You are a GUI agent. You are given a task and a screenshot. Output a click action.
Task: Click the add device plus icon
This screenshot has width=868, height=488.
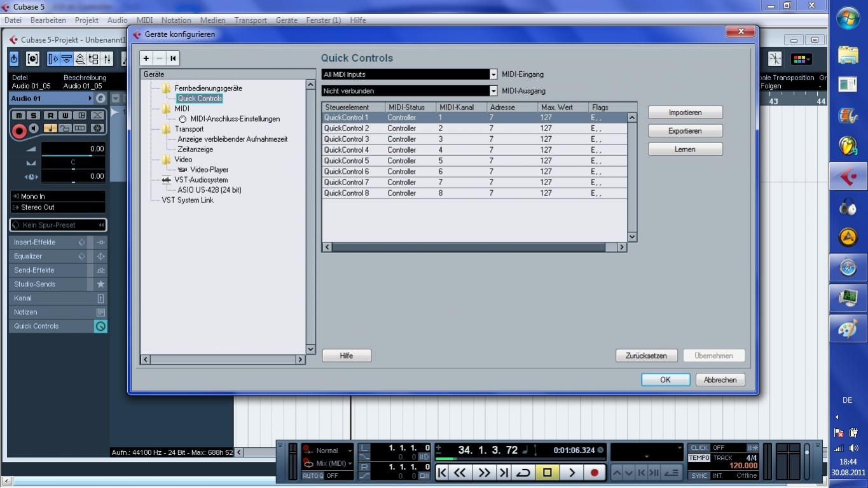click(x=146, y=59)
